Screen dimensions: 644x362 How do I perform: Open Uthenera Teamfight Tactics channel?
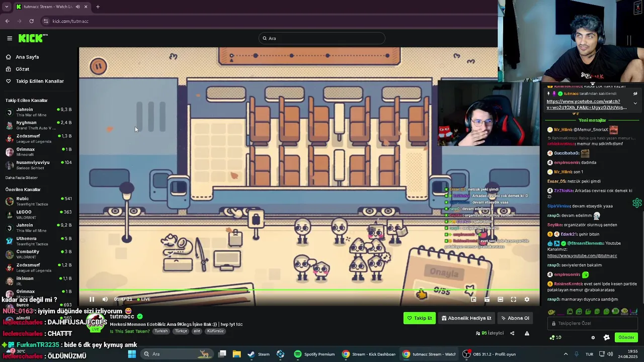39,241
